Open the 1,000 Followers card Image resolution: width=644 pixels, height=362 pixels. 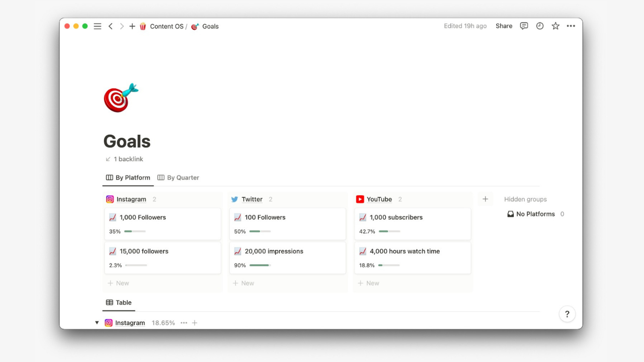[163, 224]
